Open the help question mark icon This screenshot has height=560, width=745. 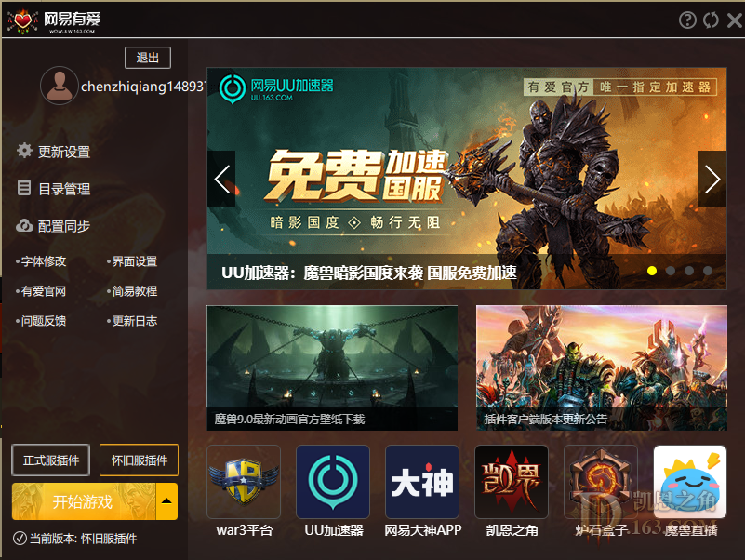point(687,20)
